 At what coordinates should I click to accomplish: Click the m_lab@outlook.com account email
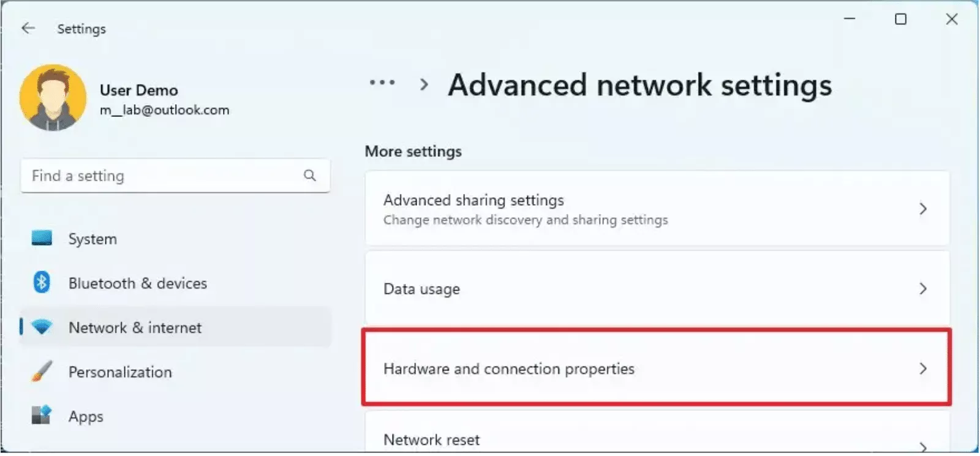164,110
